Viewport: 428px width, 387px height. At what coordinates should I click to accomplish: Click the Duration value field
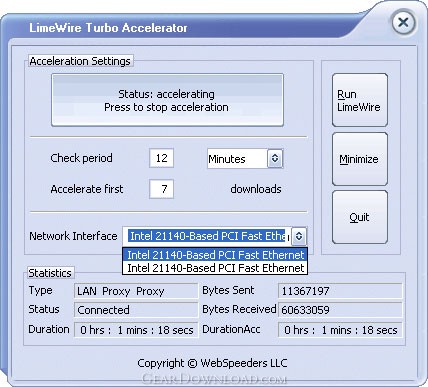coord(136,330)
